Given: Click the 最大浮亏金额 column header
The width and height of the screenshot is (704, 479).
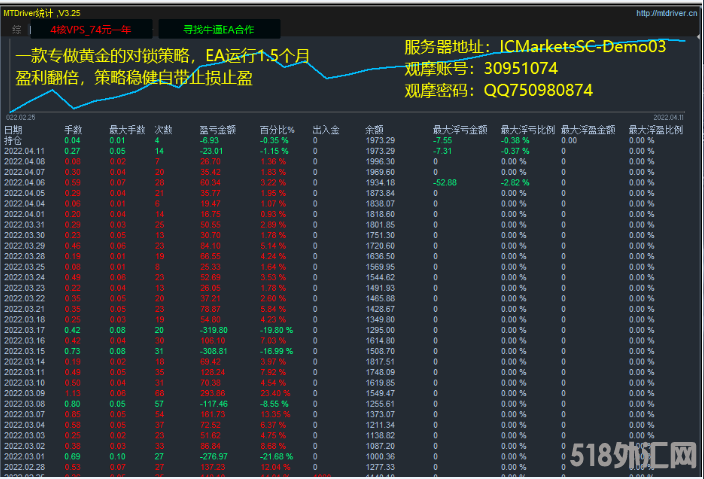Looking at the screenshot, I should click(459, 130).
